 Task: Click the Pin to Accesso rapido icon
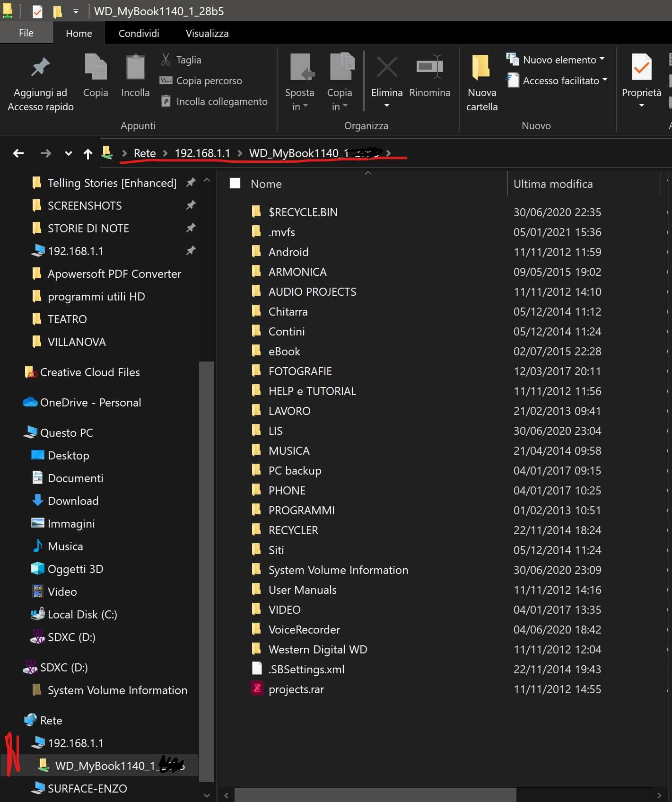pyautogui.click(x=40, y=68)
